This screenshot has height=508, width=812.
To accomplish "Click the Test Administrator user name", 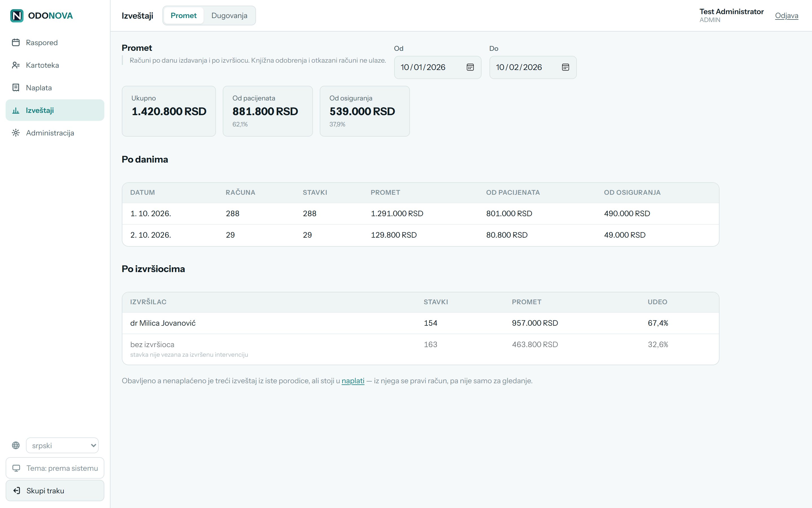I will click(731, 11).
